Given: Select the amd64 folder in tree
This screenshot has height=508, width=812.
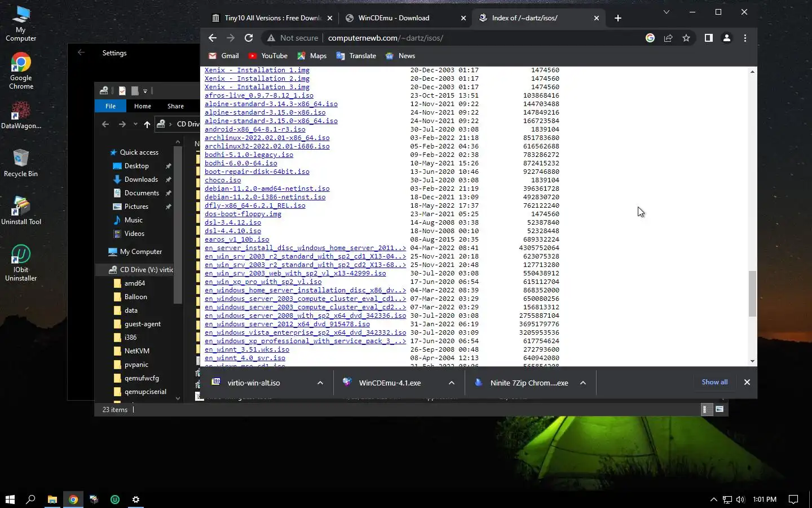Looking at the screenshot, I should (135, 283).
